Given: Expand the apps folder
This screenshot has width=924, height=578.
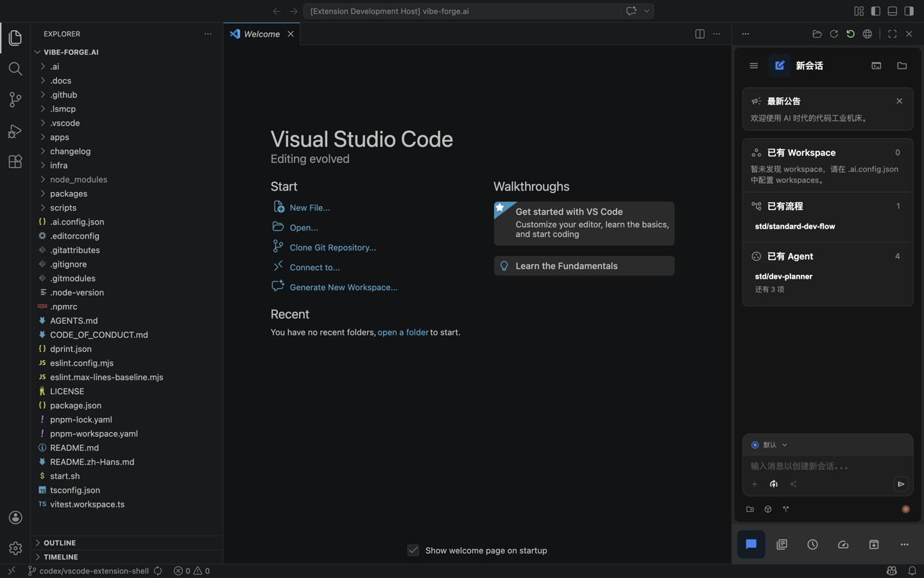Looking at the screenshot, I should [x=128, y=137].
